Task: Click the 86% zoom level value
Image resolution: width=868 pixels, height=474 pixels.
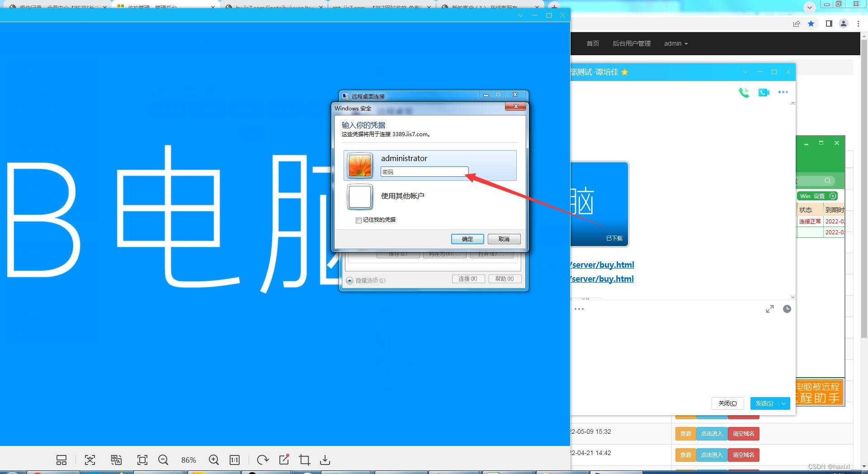Action: pos(189,460)
